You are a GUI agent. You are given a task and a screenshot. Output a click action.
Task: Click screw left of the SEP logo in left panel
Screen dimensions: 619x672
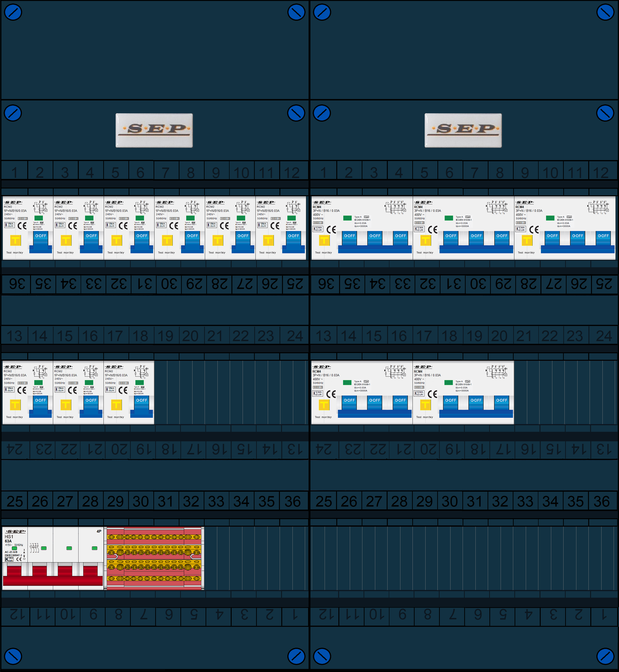(13, 113)
